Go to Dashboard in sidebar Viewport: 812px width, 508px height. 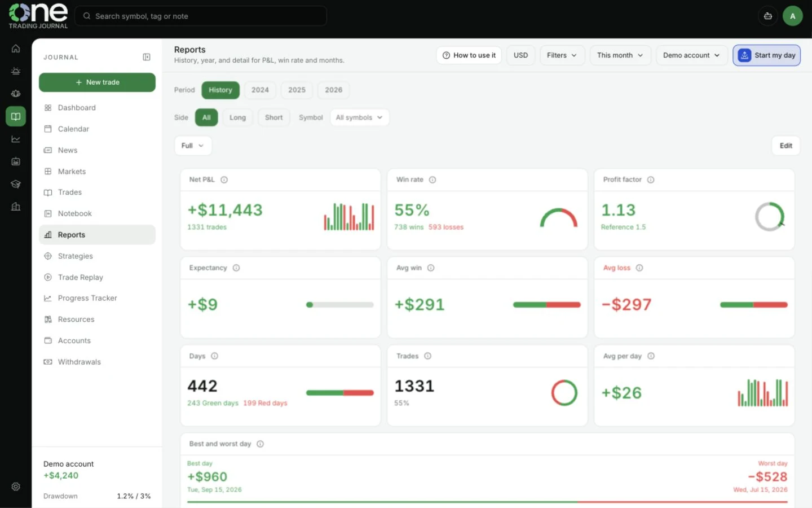tap(97, 108)
